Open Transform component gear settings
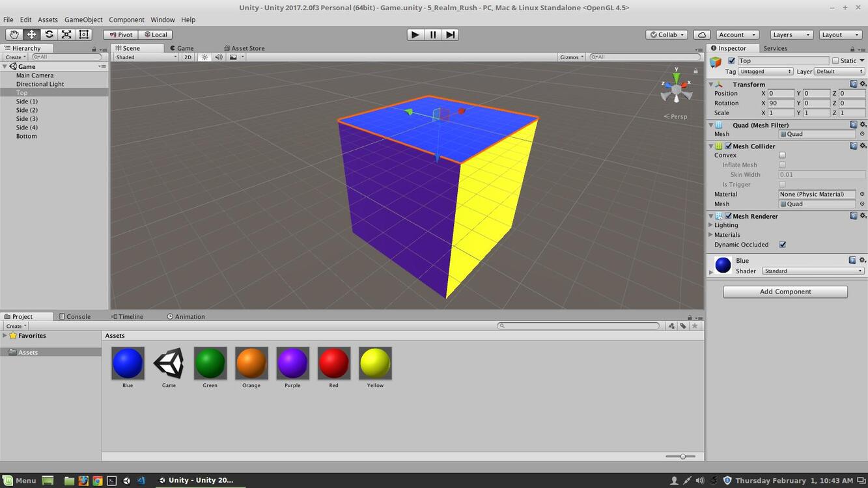 [863, 84]
